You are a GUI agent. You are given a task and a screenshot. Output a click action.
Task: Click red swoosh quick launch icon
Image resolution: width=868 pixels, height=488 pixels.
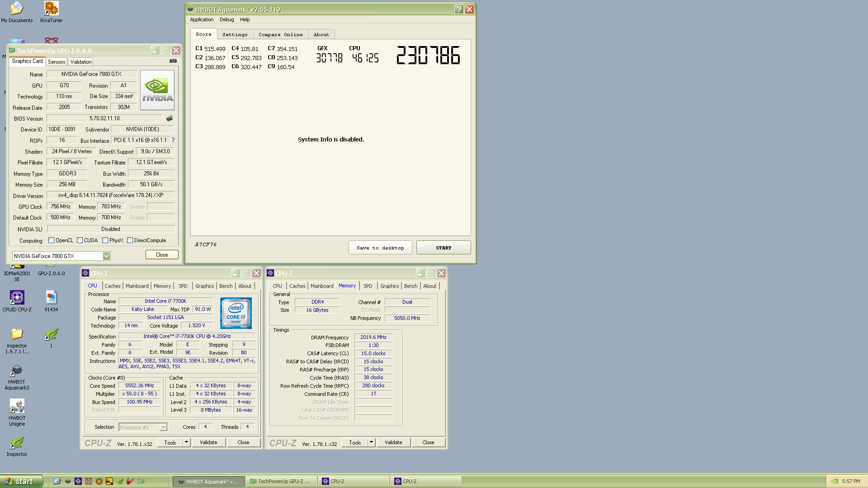click(x=130, y=481)
